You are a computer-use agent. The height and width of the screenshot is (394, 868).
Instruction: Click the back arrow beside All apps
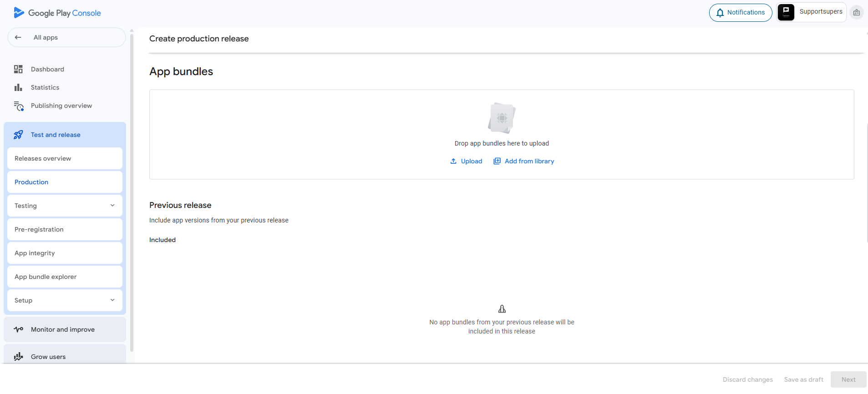click(18, 37)
